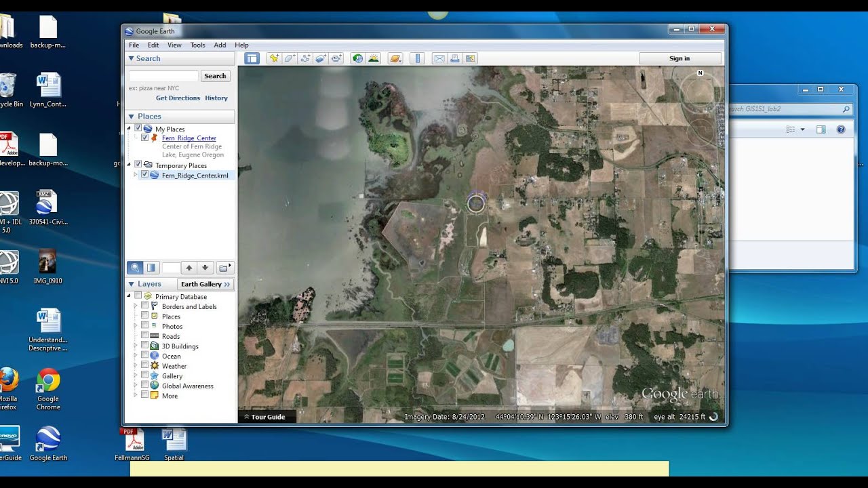Enable the Weather layer checkbox

(144, 365)
